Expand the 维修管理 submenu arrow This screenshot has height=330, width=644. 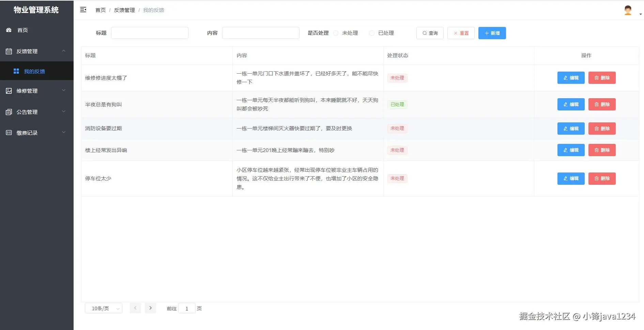tap(64, 90)
